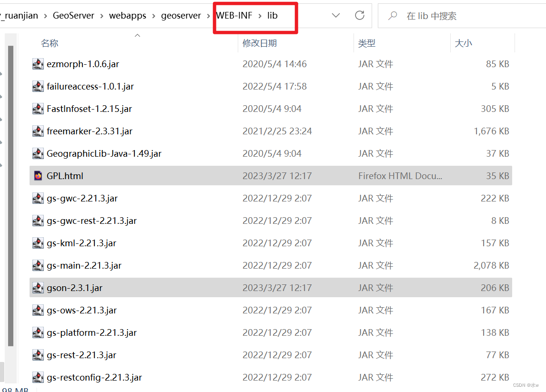Click the 2,078 KB size cell

pos(491,266)
